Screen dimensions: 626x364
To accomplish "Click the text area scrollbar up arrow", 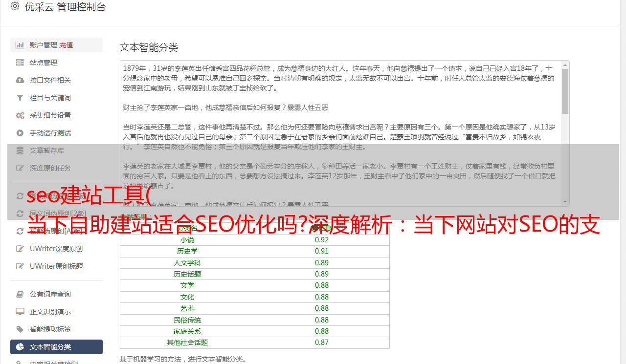I will 565,65.
